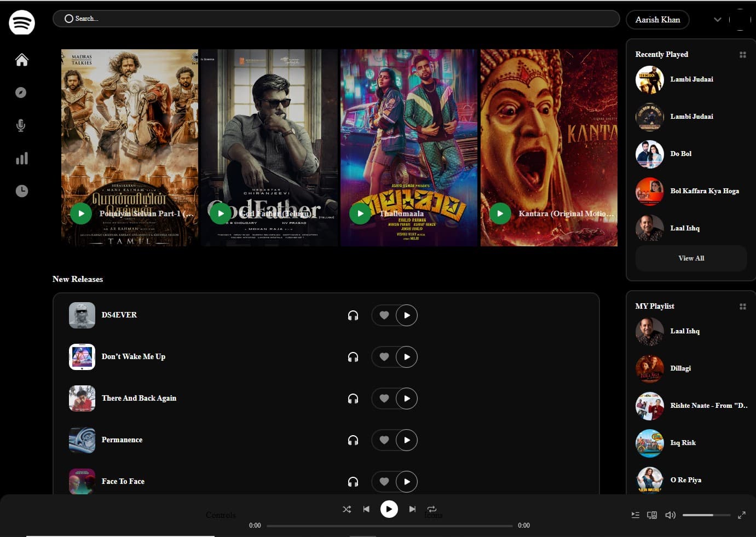Click headphones icon for Don't Wake Me Up
This screenshot has width=756, height=537.
click(x=353, y=357)
